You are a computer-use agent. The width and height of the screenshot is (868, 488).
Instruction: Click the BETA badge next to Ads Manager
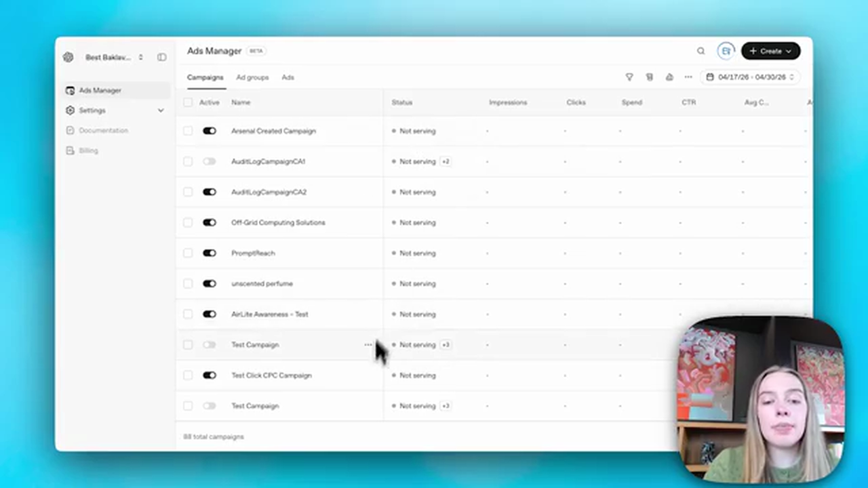tap(256, 51)
